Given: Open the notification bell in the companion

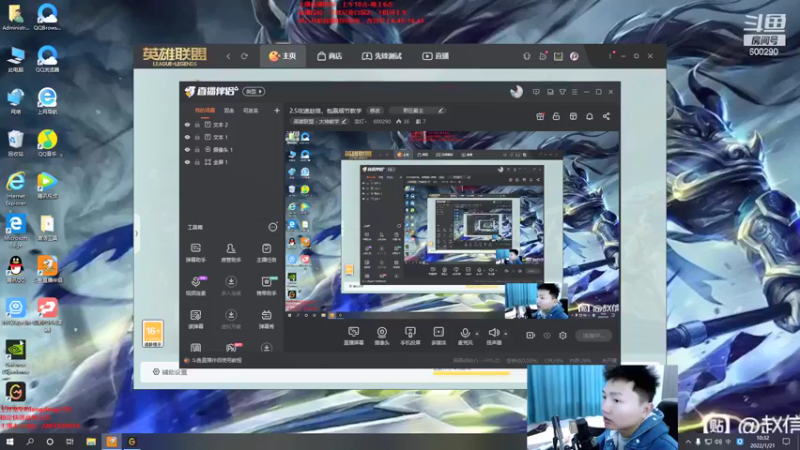Looking at the screenshot, I should [589, 116].
